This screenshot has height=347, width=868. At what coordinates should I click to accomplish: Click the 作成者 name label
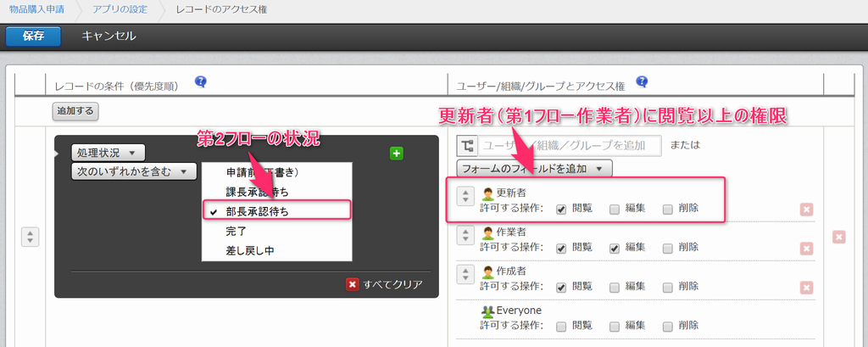pyautogui.click(x=511, y=271)
